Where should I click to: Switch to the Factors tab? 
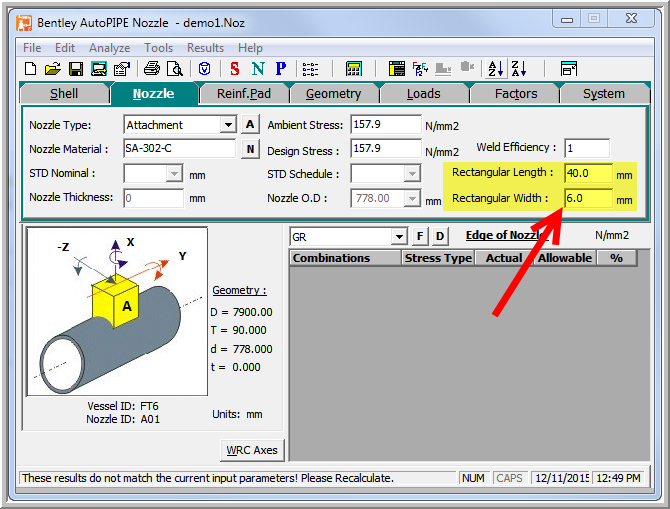click(516, 94)
